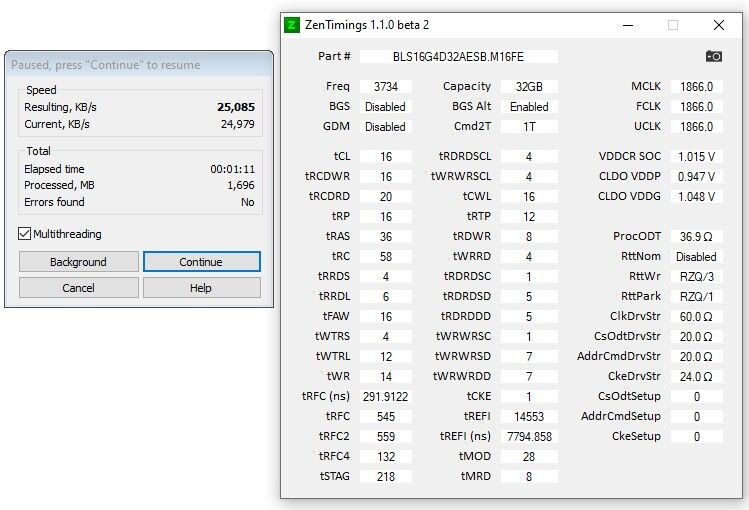Click the Continue button
The image size is (749, 510).
point(202,262)
